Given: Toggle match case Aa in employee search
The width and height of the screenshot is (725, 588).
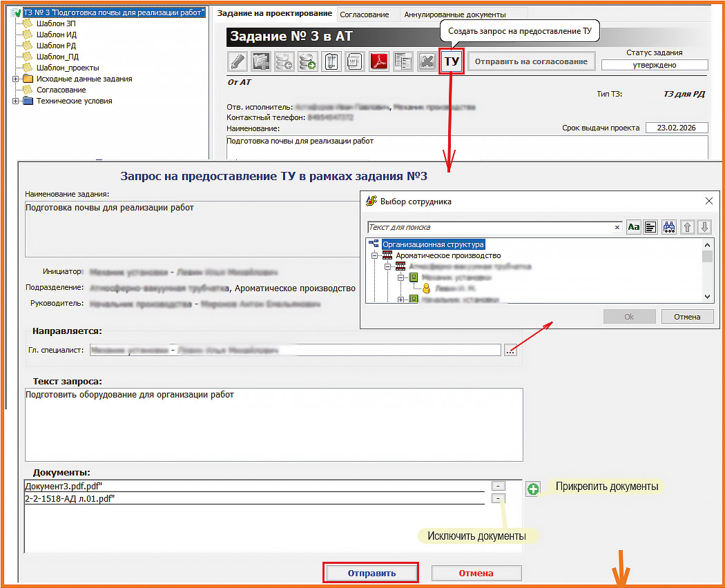Looking at the screenshot, I should (633, 227).
